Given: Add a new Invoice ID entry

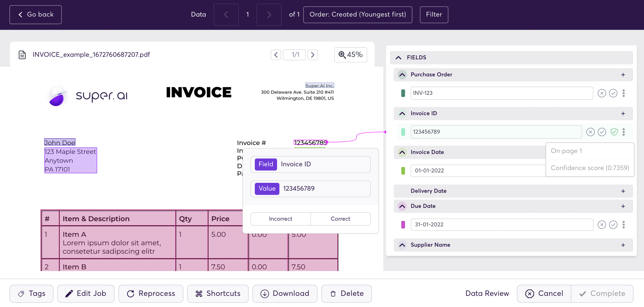Looking at the screenshot, I should (623, 114).
